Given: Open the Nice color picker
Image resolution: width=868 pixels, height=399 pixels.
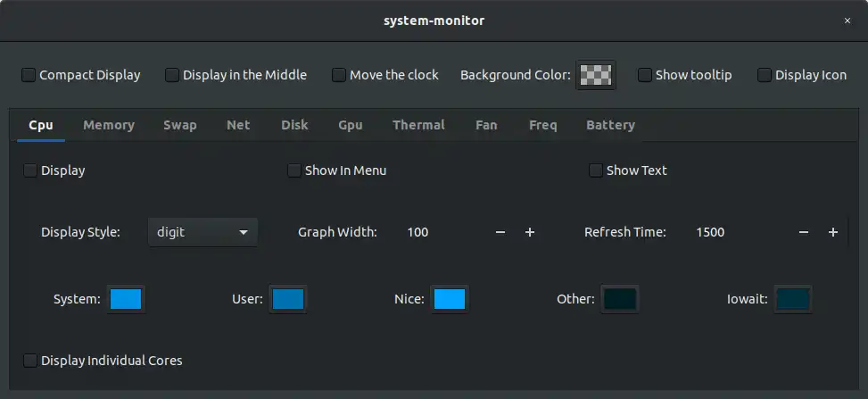Looking at the screenshot, I should click(x=449, y=299).
